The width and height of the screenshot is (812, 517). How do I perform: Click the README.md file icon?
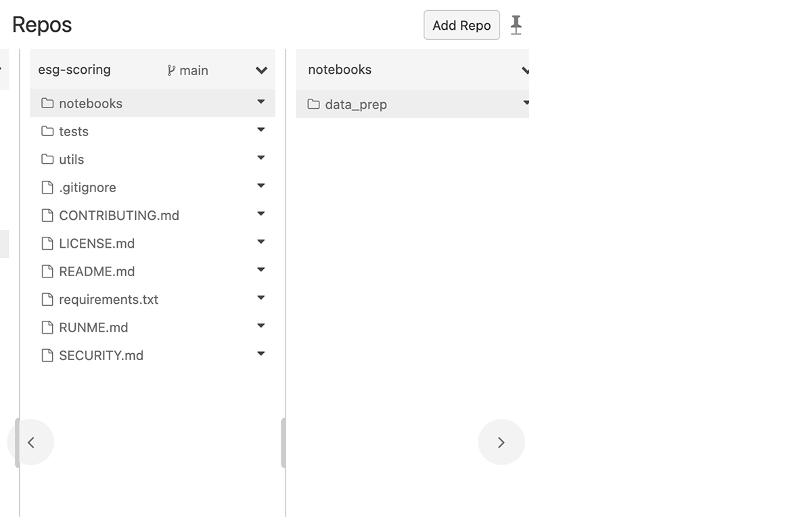(x=47, y=271)
